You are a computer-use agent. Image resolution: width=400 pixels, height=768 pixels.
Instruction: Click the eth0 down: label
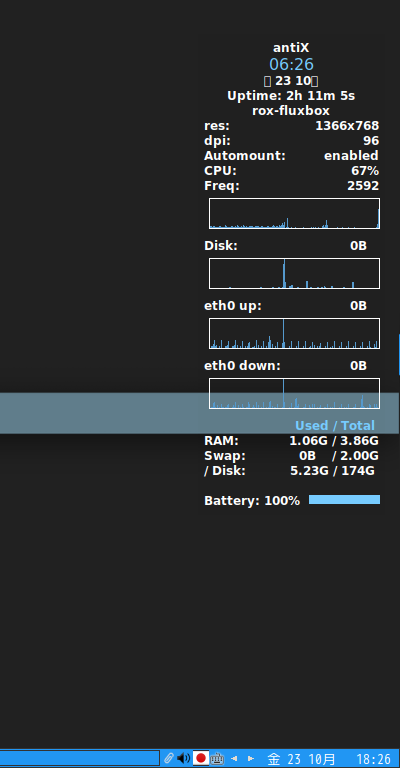(242, 366)
